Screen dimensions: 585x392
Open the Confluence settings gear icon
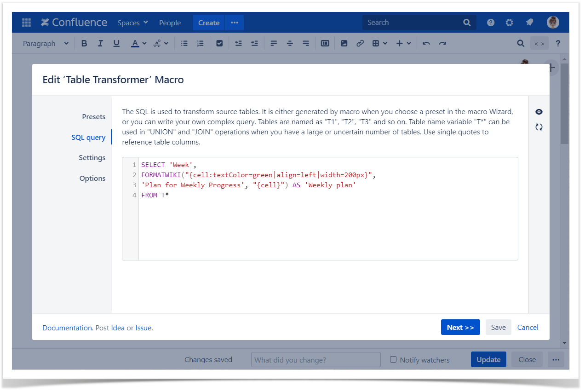click(509, 23)
